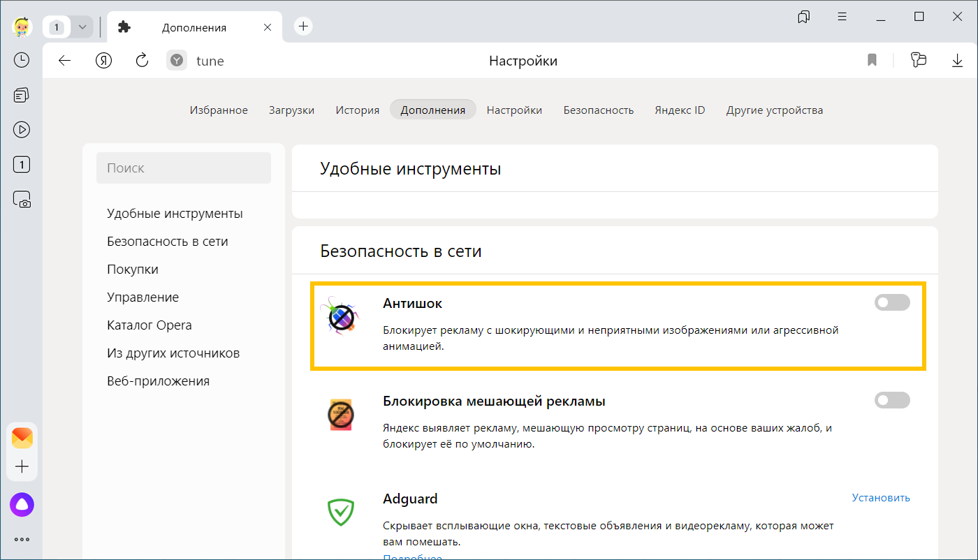Jump to Из других источников section
This screenshot has width=978, height=560.
(x=173, y=353)
